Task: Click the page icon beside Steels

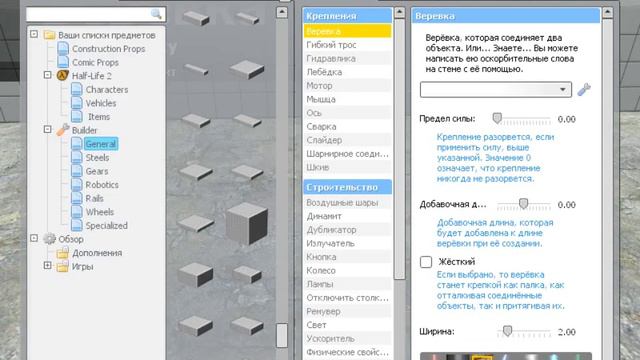Action: click(77, 157)
